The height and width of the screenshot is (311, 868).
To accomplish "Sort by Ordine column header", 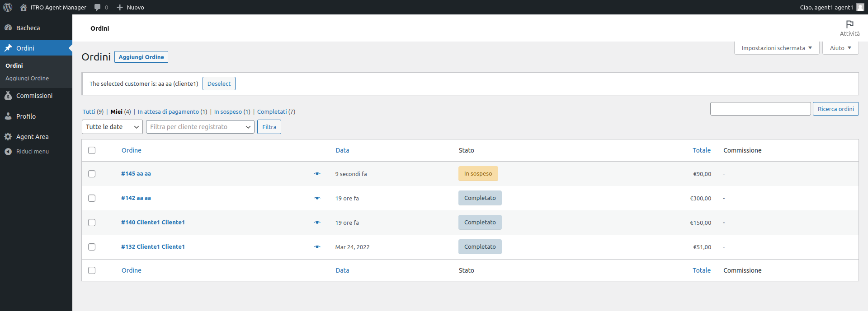I will [x=132, y=150].
